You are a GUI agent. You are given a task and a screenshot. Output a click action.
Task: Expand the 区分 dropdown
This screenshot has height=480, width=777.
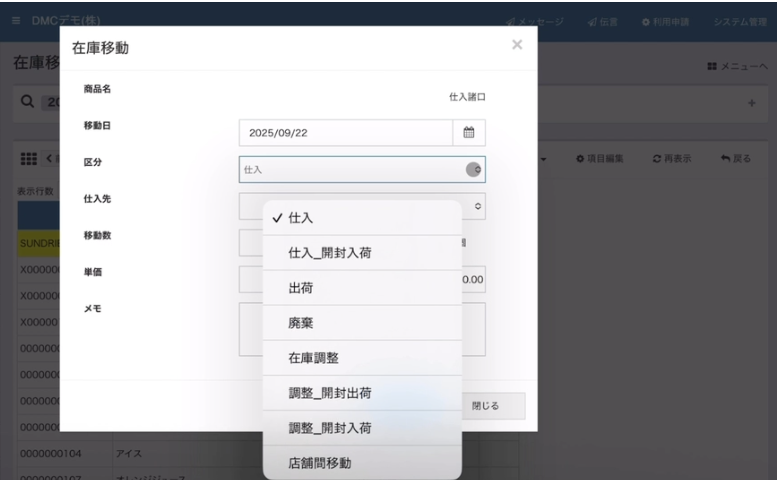pos(362,170)
